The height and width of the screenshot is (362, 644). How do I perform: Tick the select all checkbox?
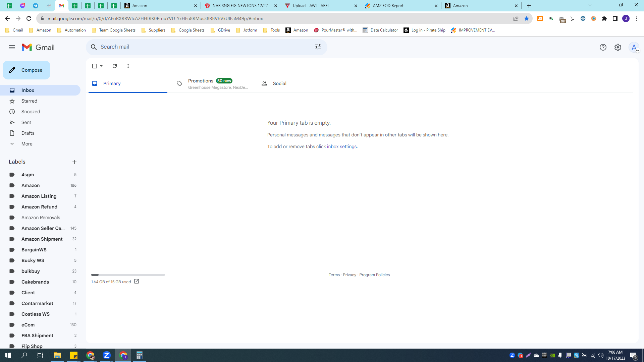click(95, 66)
